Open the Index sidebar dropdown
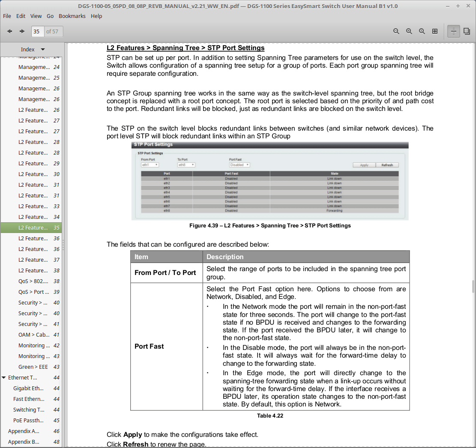Image resolution: width=476 pixels, height=448 pixels. click(x=33, y=49)
